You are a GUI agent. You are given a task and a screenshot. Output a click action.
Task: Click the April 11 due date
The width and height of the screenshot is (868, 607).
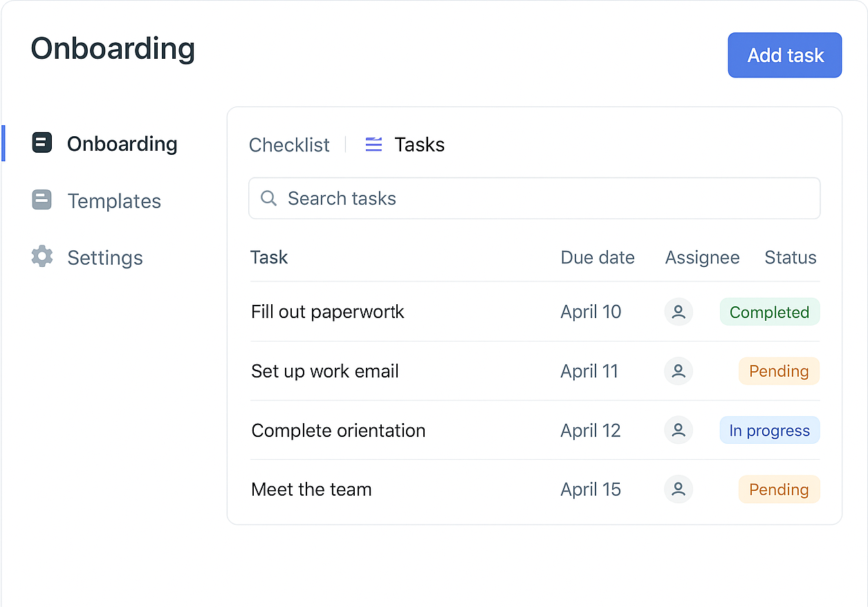tap(589, 371)
